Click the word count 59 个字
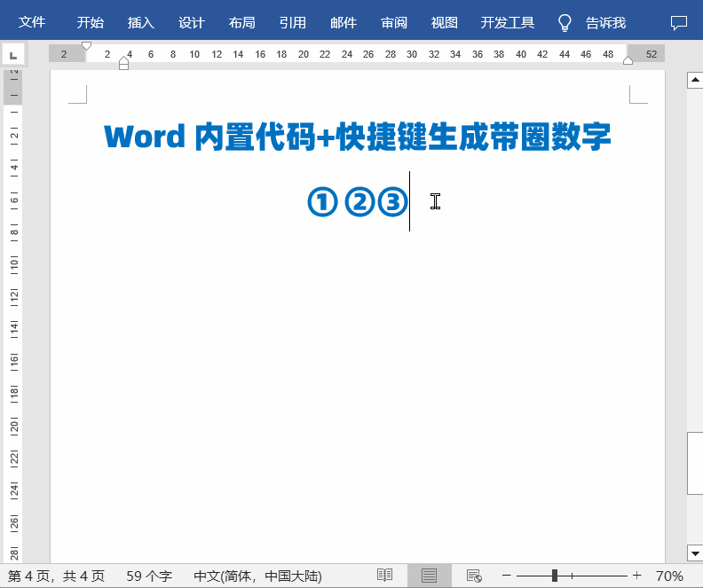 pyautogui.click(x=149, y=576)
